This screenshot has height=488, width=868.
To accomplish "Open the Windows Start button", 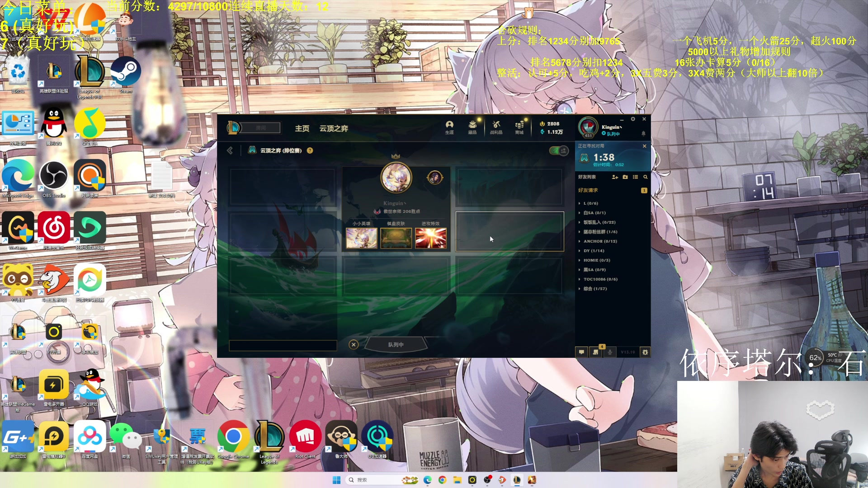I will point(336,480).
